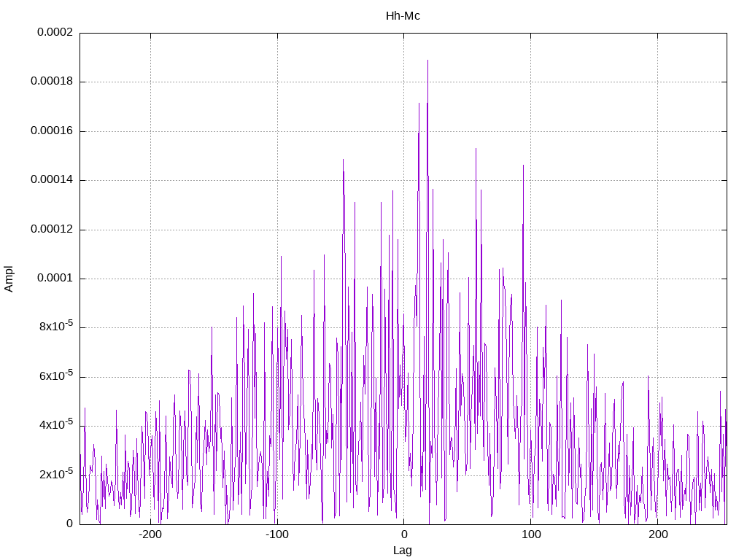Click the 0.0001 y-axis tick label
The height and width of the screenshot is (560, 747).
[x=55, y=278]
